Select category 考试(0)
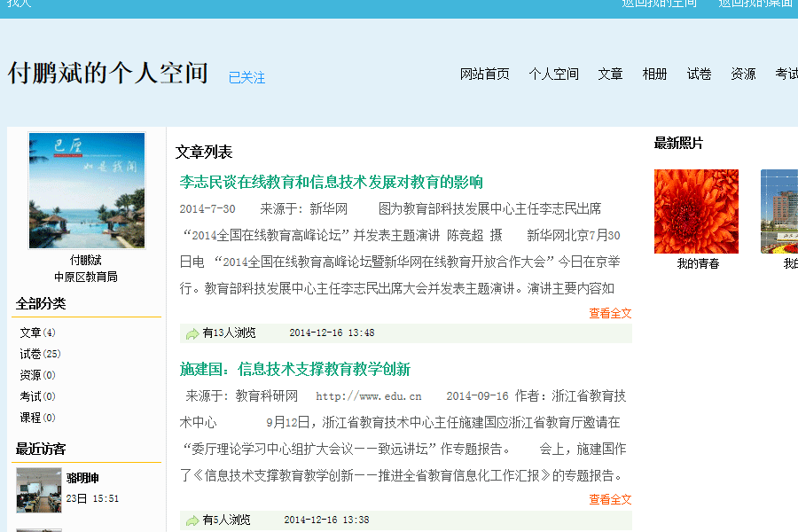The width and height of the screenshot is (798, 532). click(37, 396)
